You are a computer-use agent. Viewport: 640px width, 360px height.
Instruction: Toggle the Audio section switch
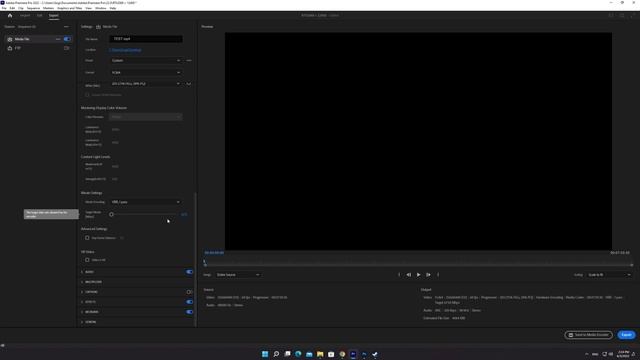click(x=189, y=272)
